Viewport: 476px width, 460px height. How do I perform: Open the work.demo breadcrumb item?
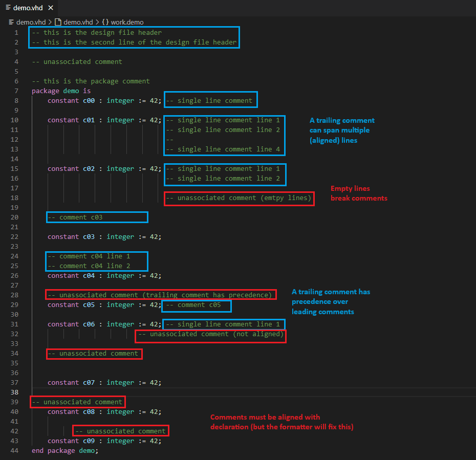pos(127,22)
